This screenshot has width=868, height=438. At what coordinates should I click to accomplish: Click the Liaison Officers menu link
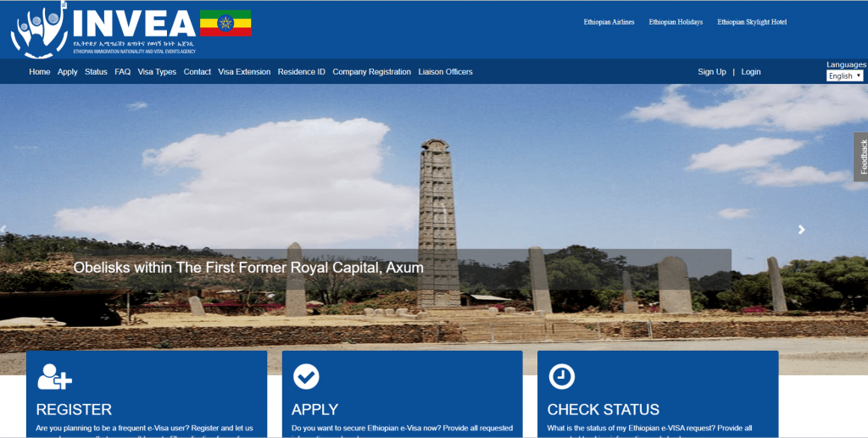tap(445, 72)
